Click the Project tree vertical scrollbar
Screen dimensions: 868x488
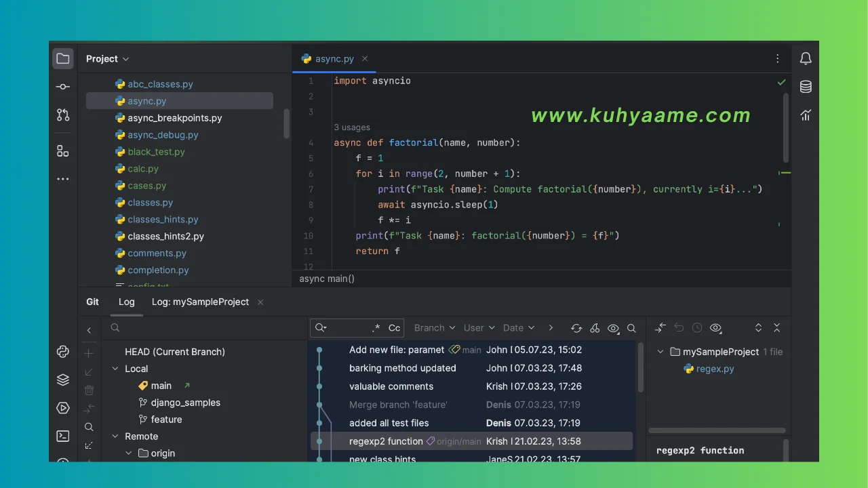click(287, 123)
